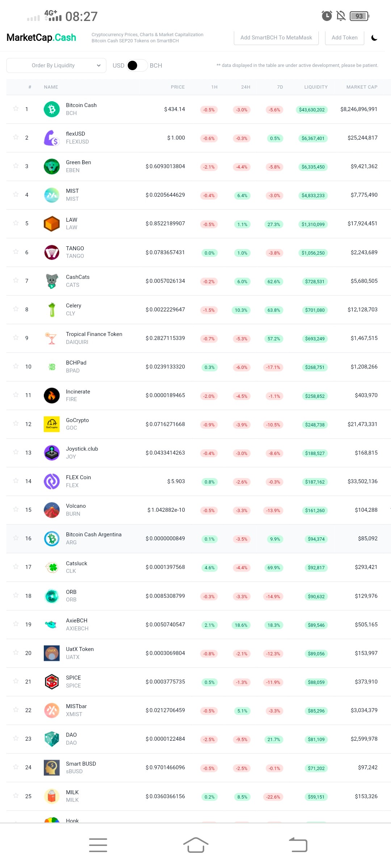Screen dimensions: 391x868
Task: Click the Bitcoin Cash coin logo
Action: 52,109
